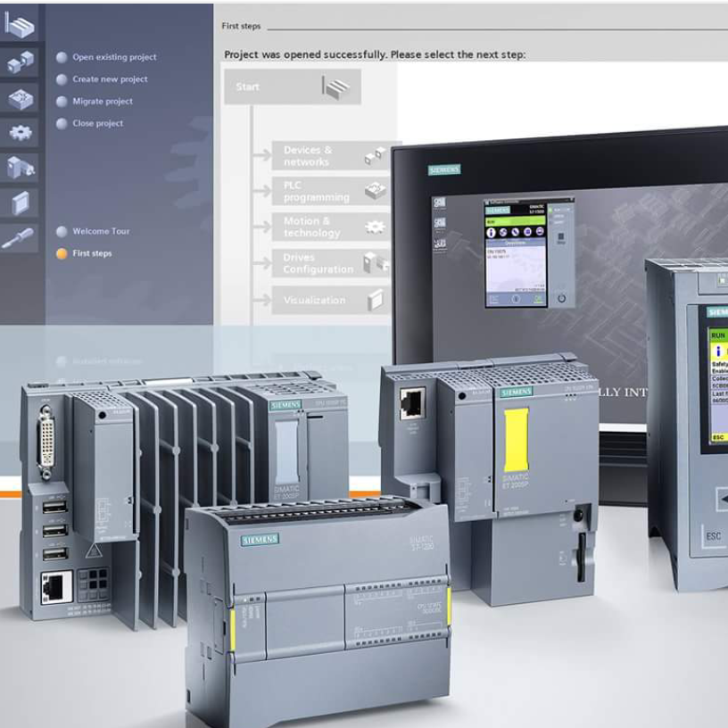Open Motion & technology first step
Screen dimensions: 728x728
[331, 227]
